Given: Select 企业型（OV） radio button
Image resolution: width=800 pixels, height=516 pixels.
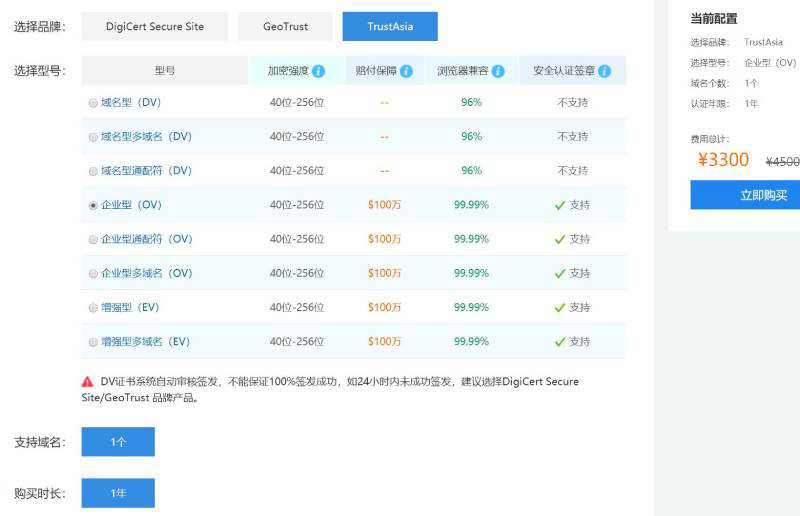Looking at the screenshot, I should point(94,205).
